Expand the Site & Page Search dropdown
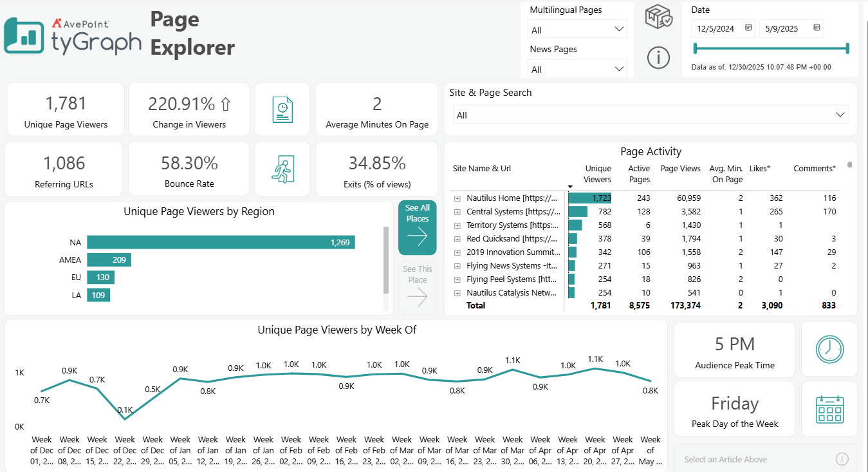868x472 pixels. coord(840,114)
